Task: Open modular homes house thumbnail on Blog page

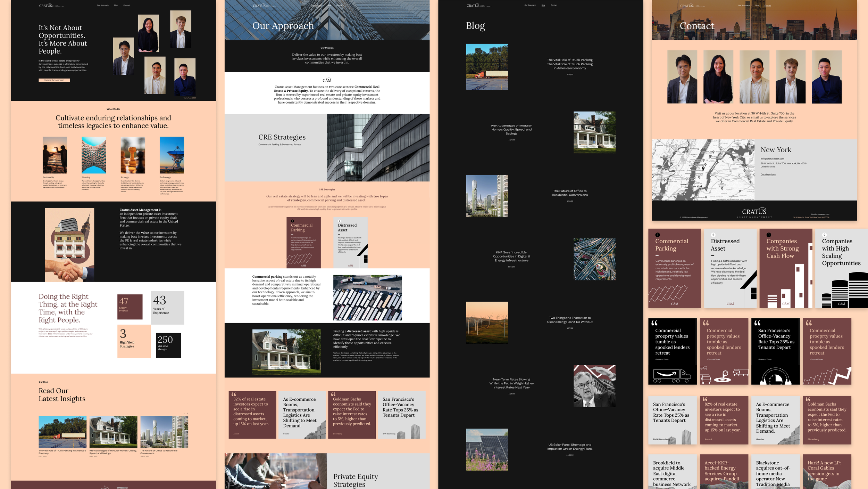Action: [x=594, y=132]
